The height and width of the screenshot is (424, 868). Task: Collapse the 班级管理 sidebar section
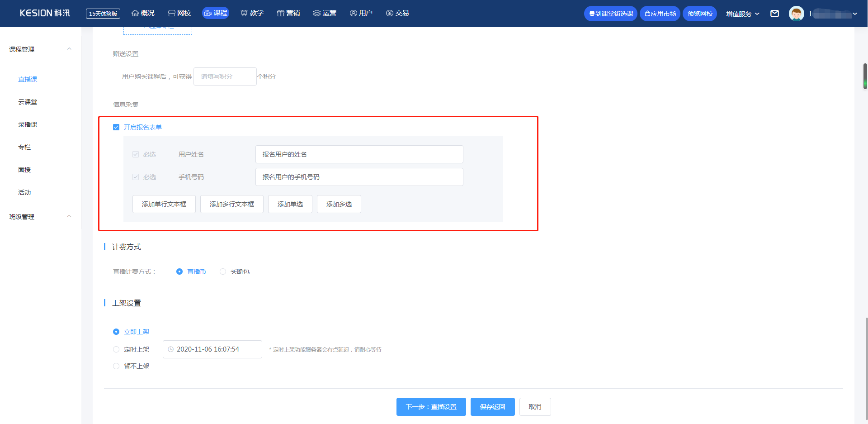click(69, 216)
